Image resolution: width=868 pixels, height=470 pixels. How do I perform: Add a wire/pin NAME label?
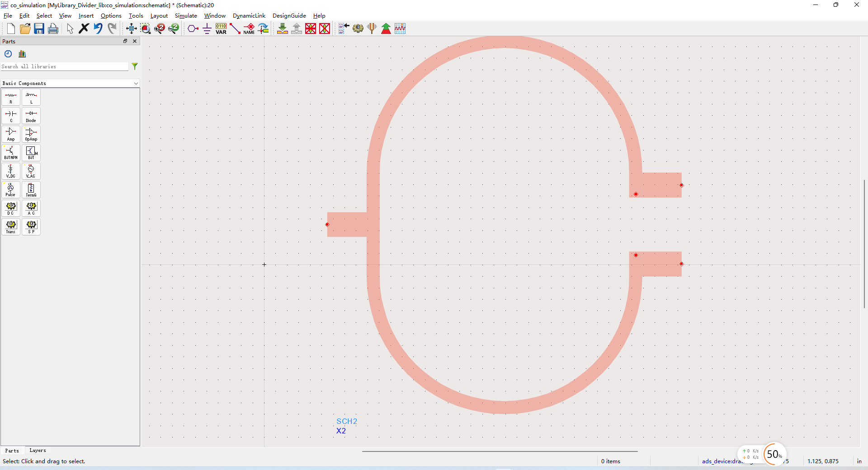249,28
